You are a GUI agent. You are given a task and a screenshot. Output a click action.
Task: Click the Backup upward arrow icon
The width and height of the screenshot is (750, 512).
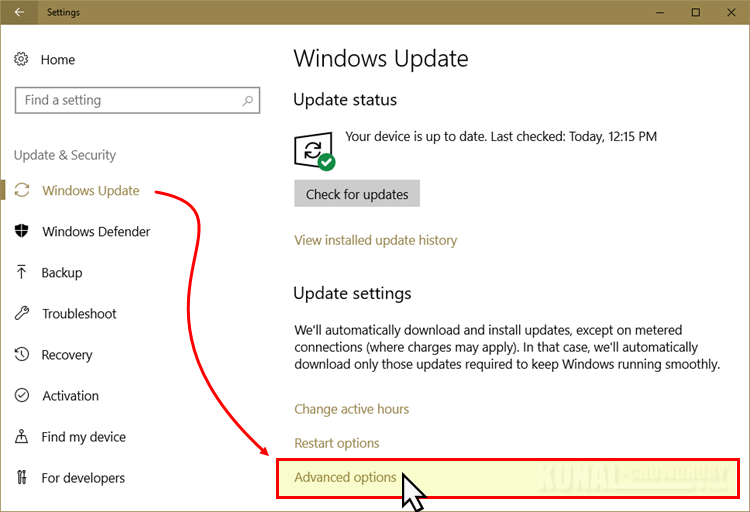pos(21,272)
